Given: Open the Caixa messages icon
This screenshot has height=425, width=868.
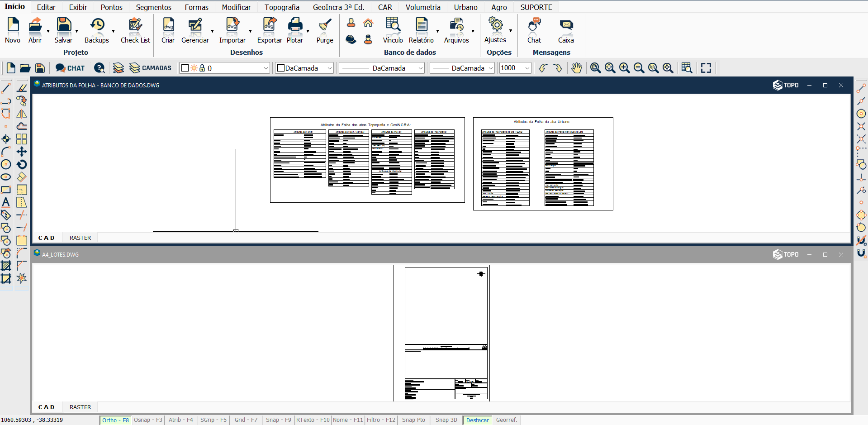Looking at the screenshot, I should (565, 26).
